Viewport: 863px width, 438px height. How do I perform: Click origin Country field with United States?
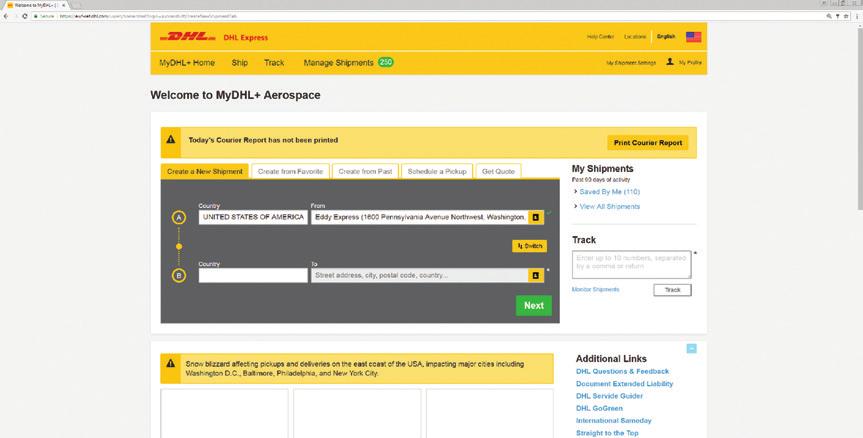[x=253, y=217]
